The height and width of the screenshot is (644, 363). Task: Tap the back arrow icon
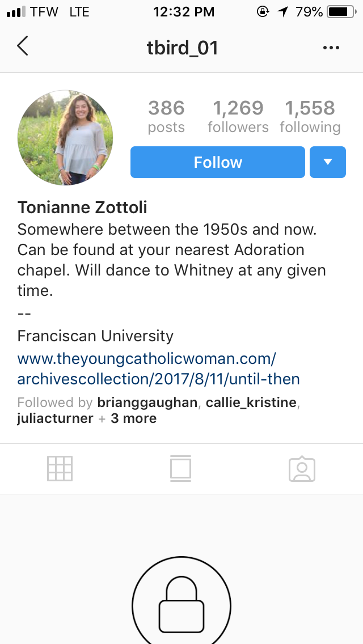[23, 46]
